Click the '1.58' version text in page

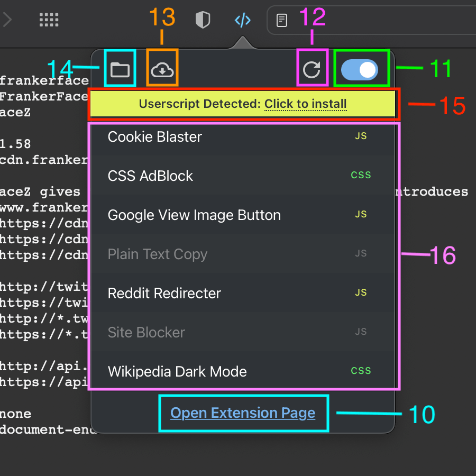pyautogui.click(x=15, y=144)
